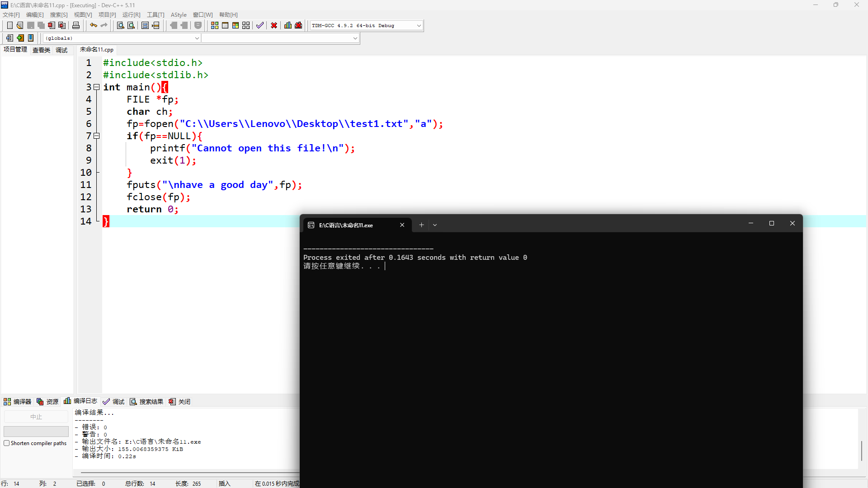Enable Shorten compiler paths checkbox
The height and width of the screenshot is (488, 868).
[x=7, y=443]
